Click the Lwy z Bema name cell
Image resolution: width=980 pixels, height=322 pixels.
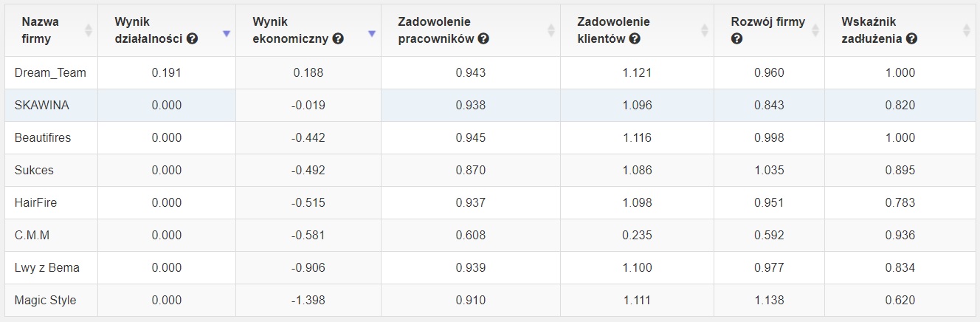click(x=52, y=267)
